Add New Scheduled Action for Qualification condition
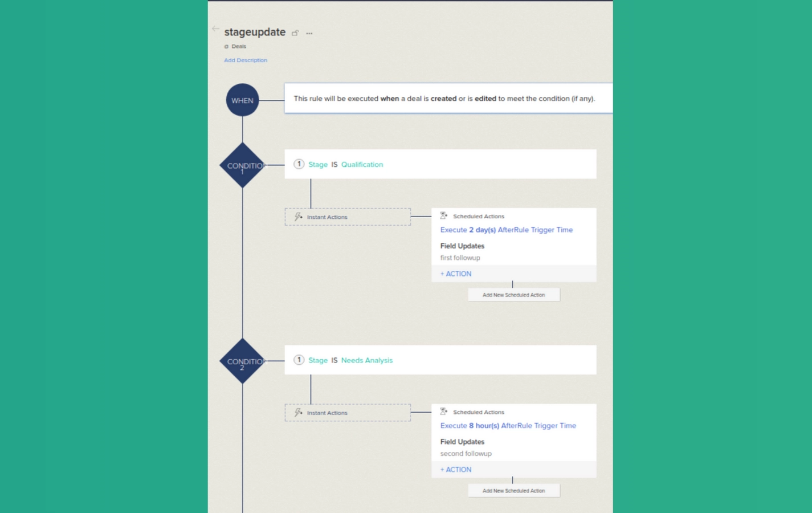 513,295
